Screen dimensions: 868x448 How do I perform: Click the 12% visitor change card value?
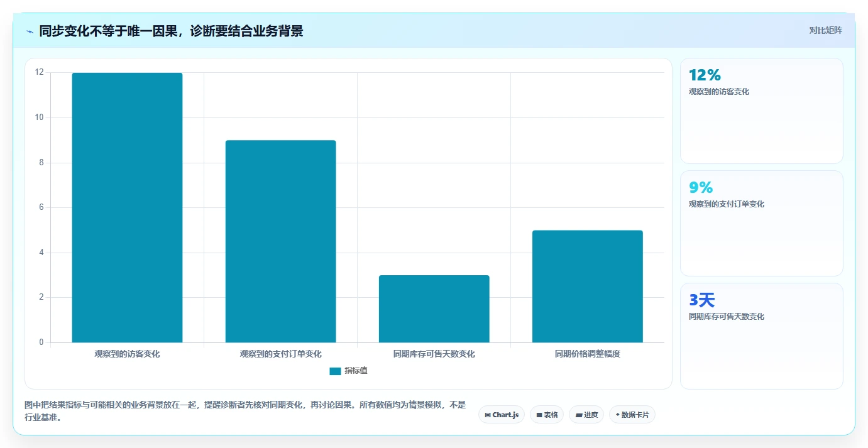[705, 75]
